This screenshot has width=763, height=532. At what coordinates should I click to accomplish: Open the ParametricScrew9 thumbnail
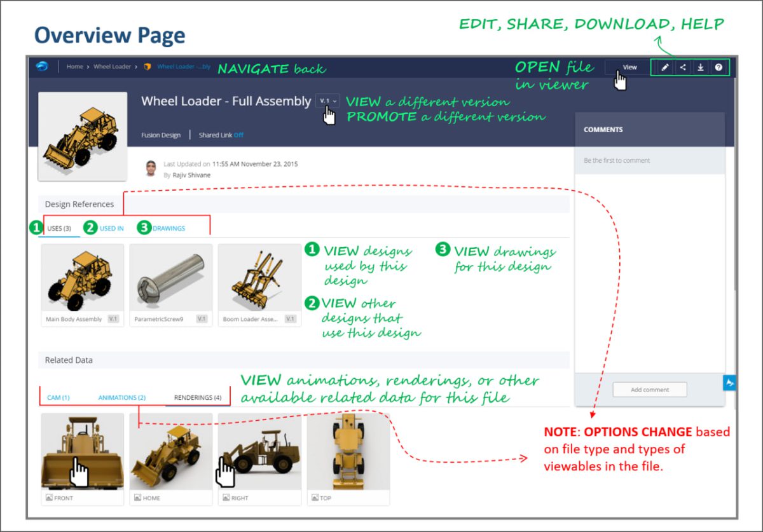(170, 278)
